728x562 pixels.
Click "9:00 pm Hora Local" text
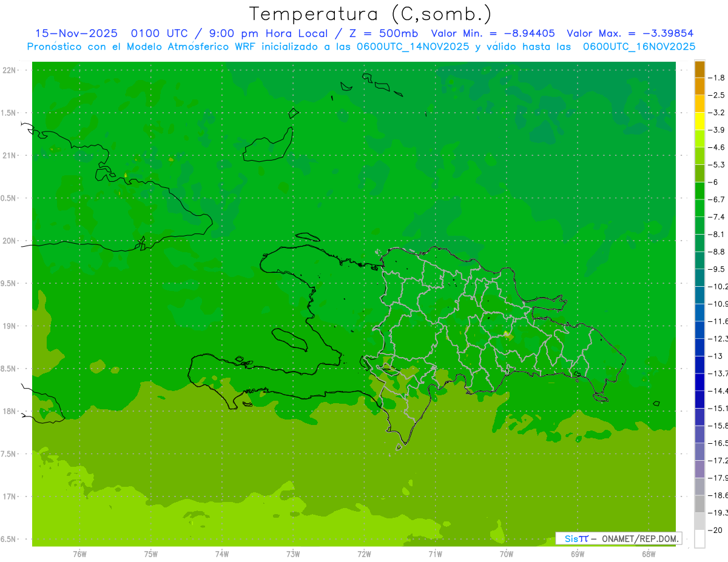[268, 33]
